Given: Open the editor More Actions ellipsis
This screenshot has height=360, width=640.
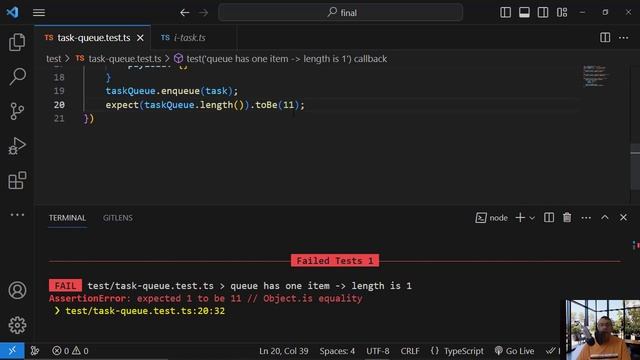Looking at the screenshot, I should tap(623, 38).
